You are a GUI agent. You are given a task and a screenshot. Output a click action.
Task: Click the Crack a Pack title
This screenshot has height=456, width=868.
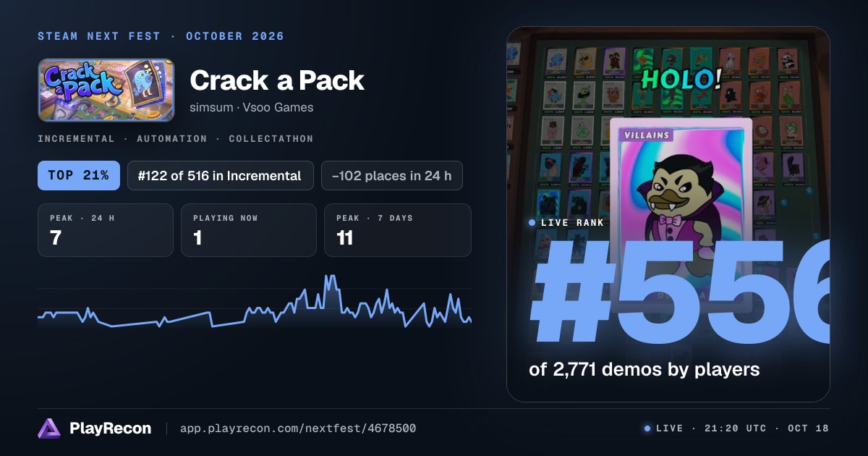click(277, 80)
